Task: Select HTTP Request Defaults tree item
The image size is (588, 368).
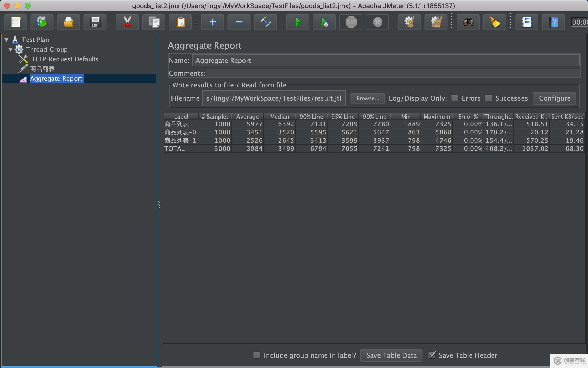Action: [64, 59]
